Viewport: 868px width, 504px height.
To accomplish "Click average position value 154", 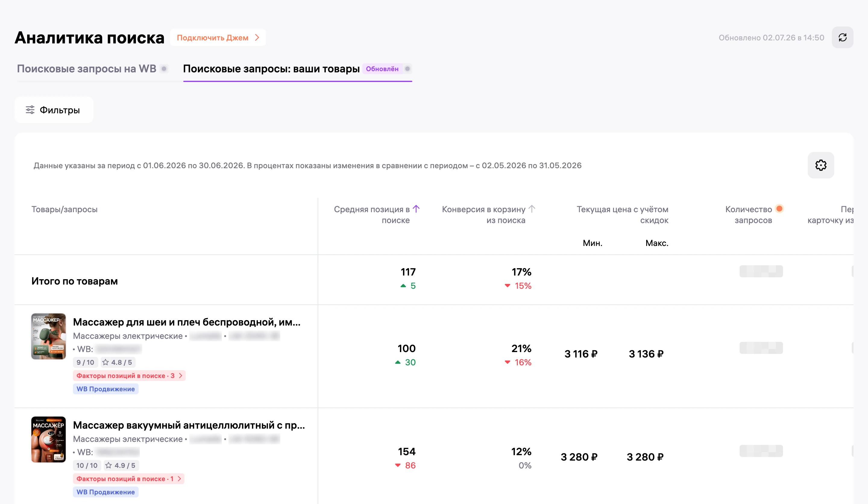I will coord(407,452).
